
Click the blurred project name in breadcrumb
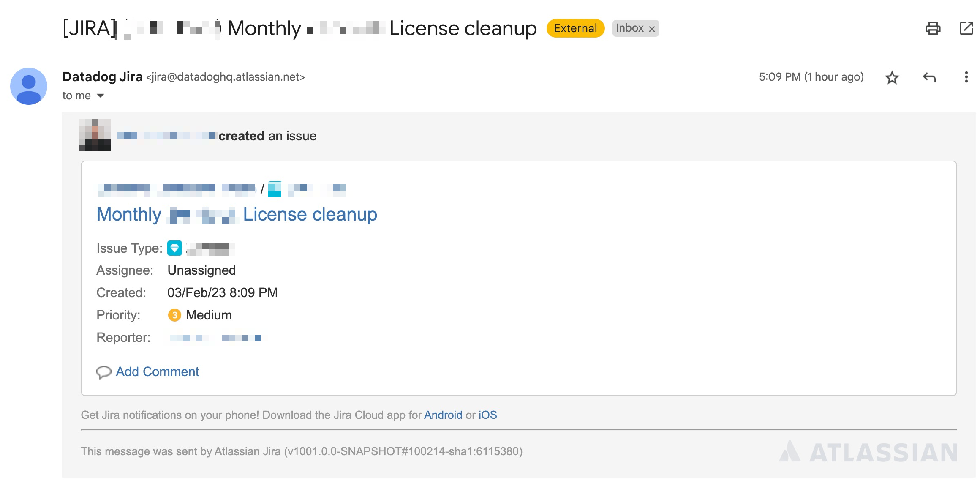[x=177, y=189]
